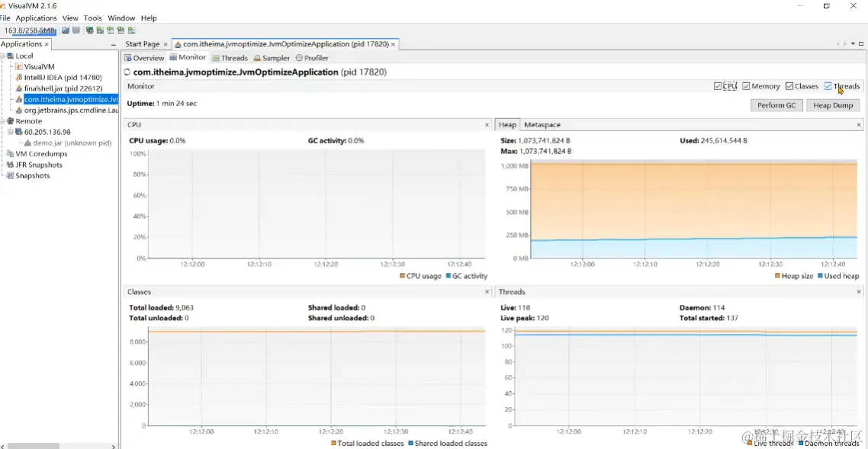
Task: Switch to the Profiler tab
Action: tap(312, 58)
